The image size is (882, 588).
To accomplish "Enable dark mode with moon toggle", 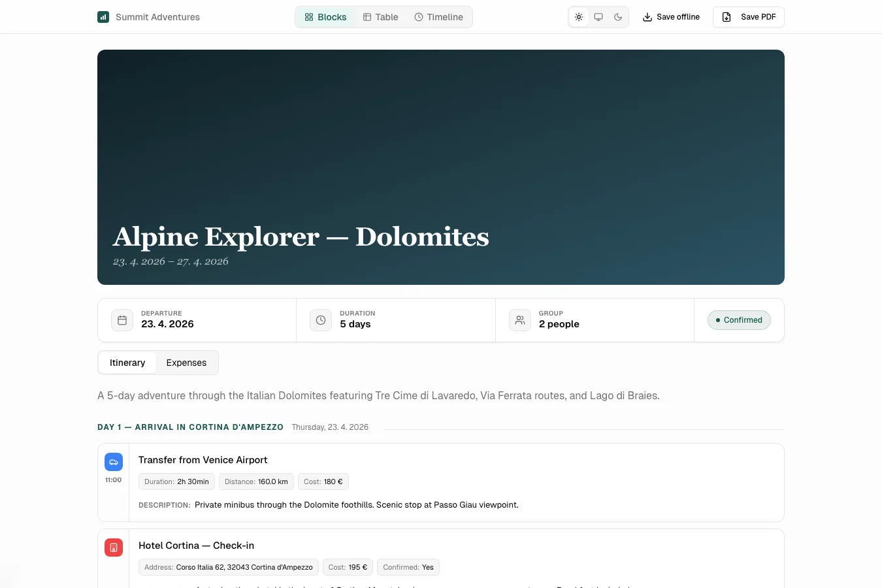I will (618, 17).
